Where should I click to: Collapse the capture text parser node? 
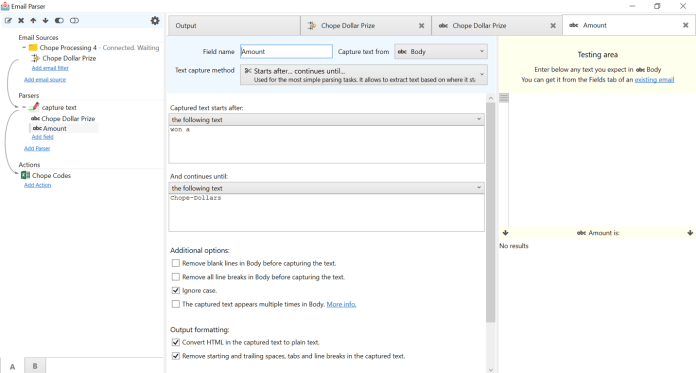[x=24, y=107]
